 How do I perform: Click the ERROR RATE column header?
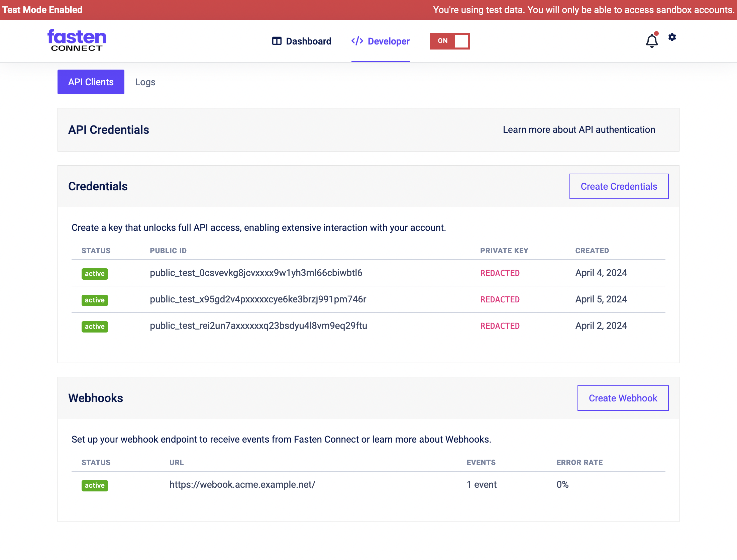click(580, 462)
